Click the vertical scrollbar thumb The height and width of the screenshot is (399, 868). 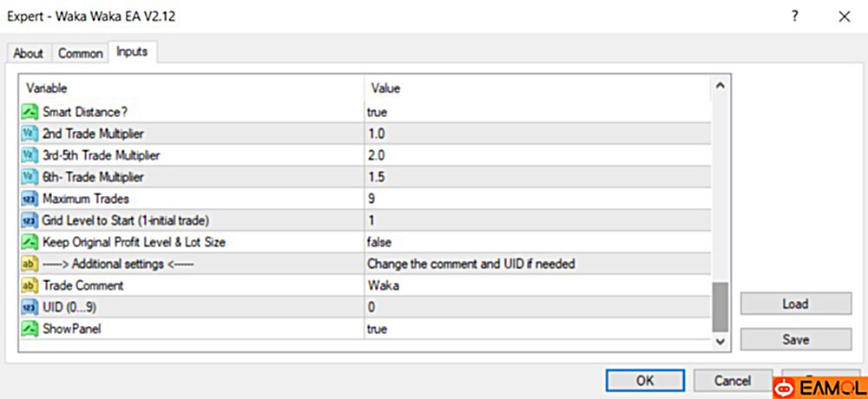(x=720, y=306)
